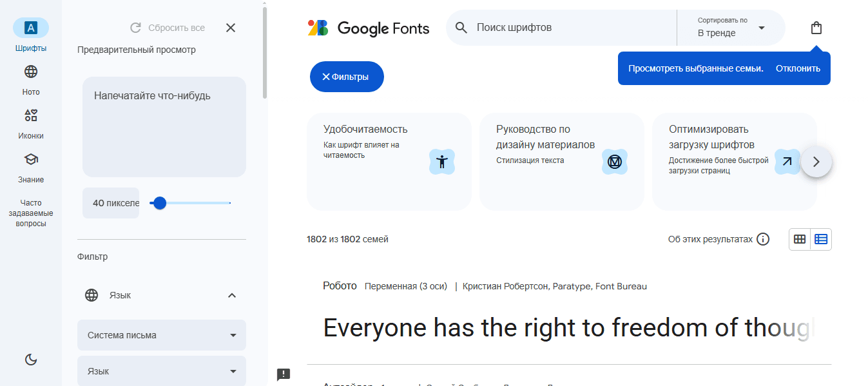
Task: Open the Знание graduation cap icon
Action: point(31,159)
